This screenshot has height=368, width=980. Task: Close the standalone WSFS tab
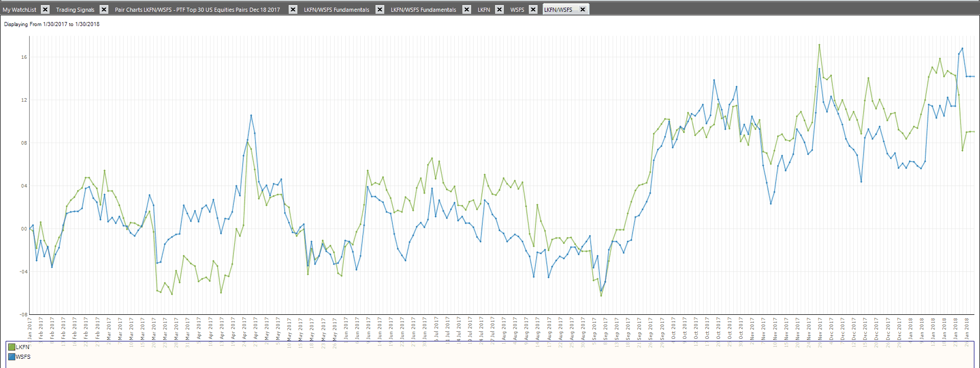(533, 9)
